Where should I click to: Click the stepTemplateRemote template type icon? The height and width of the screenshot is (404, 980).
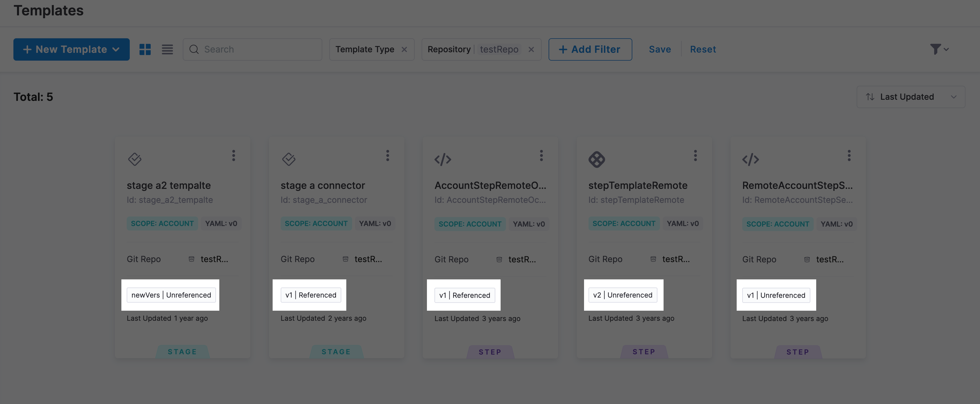[597, 159]
